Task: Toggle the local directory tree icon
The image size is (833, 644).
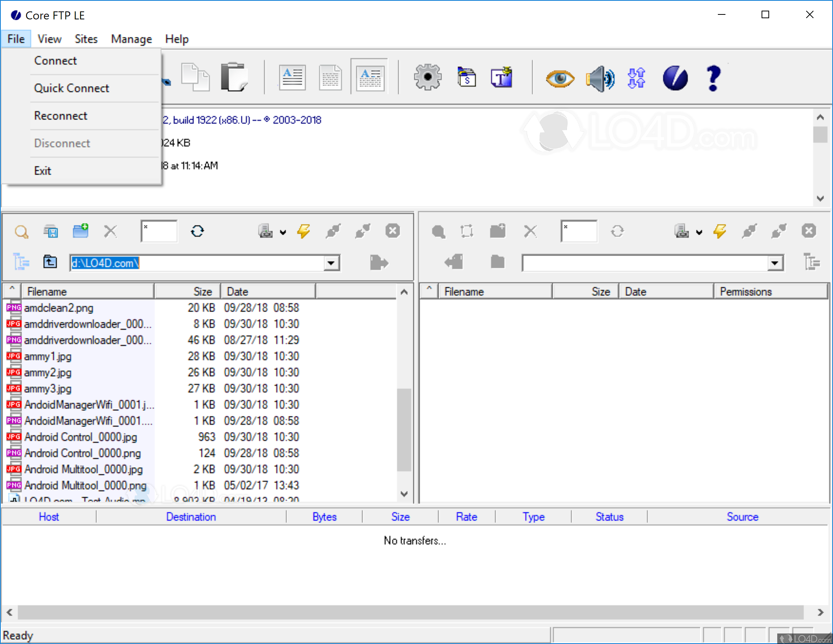Action: tap(21, 262)
